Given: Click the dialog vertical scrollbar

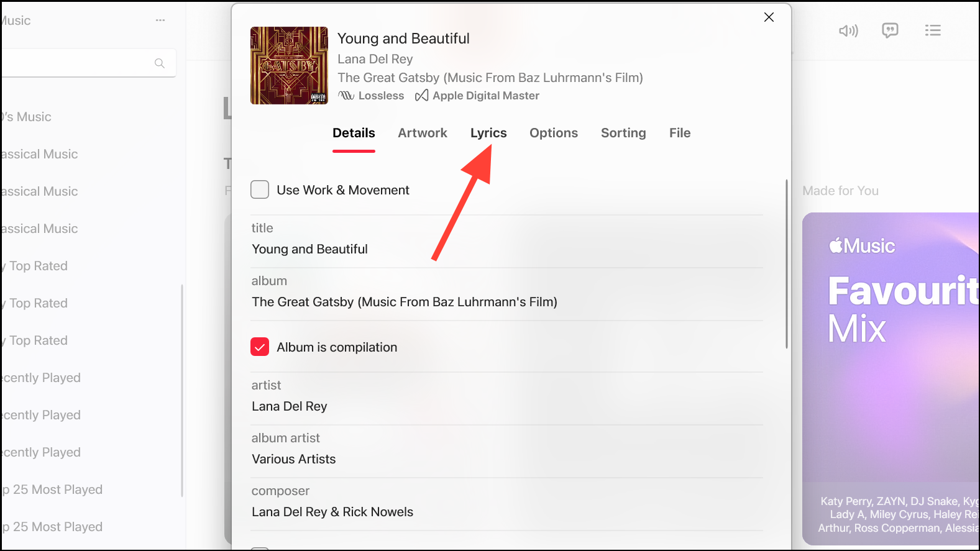Looking at the screenshot, I should [x=787, y=264].
